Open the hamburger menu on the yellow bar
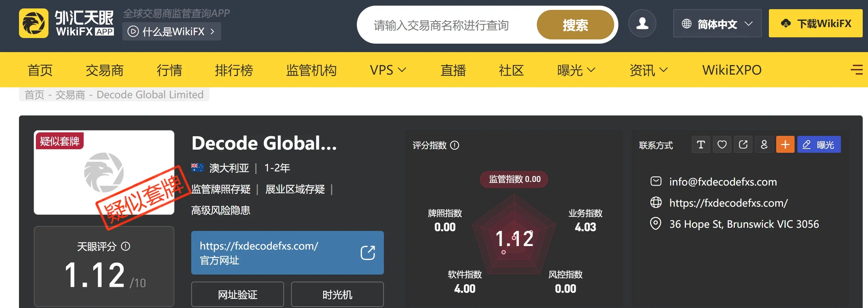Viewport: 868px width, 308px height. (x=857, y=70)
